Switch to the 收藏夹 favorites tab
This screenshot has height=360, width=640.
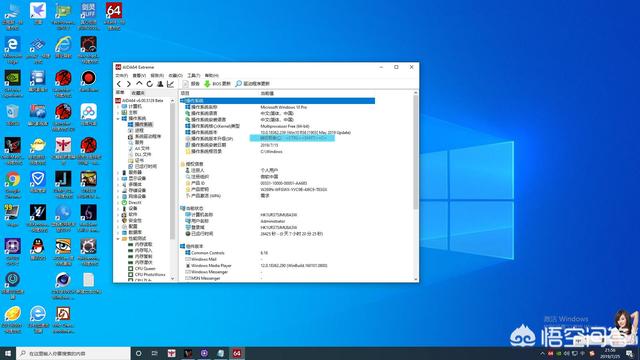[138, 93]
